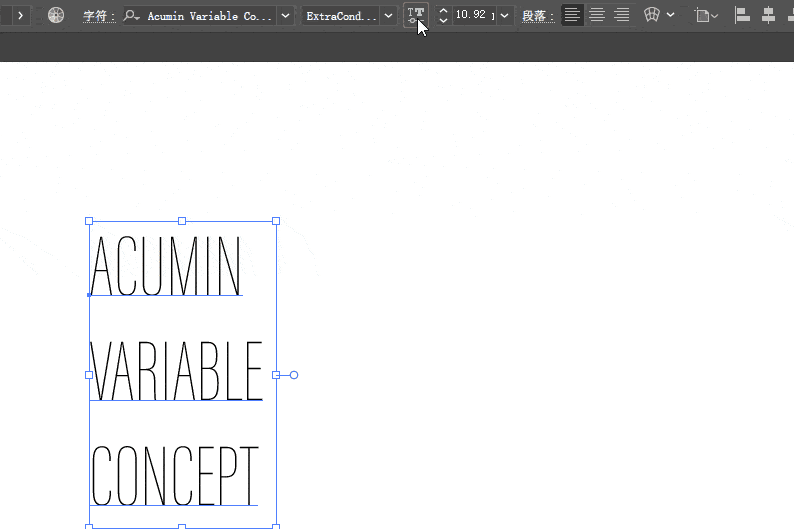Open the ExtraCond font style dropdown
Image resolution: width=794 pixels, height=529 pixels.
click(x=388, y=16)
